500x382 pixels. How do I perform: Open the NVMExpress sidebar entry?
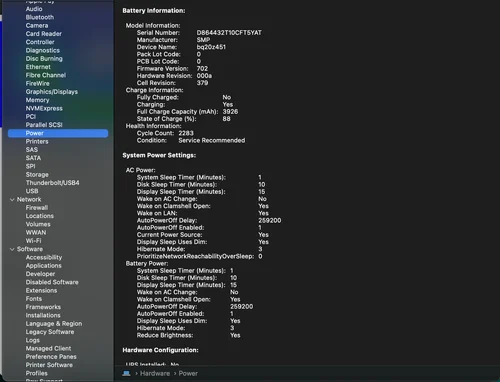[x=44, y=108]
